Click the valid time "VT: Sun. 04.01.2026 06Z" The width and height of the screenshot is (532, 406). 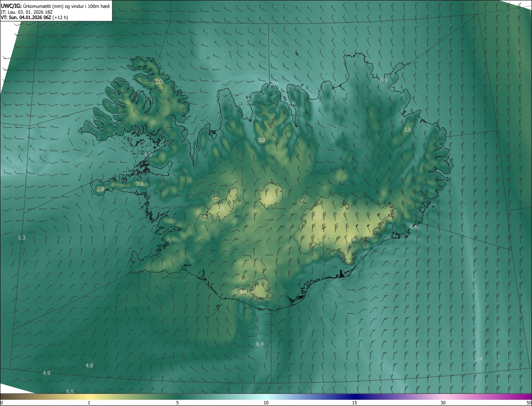click(x=27, y=17)
